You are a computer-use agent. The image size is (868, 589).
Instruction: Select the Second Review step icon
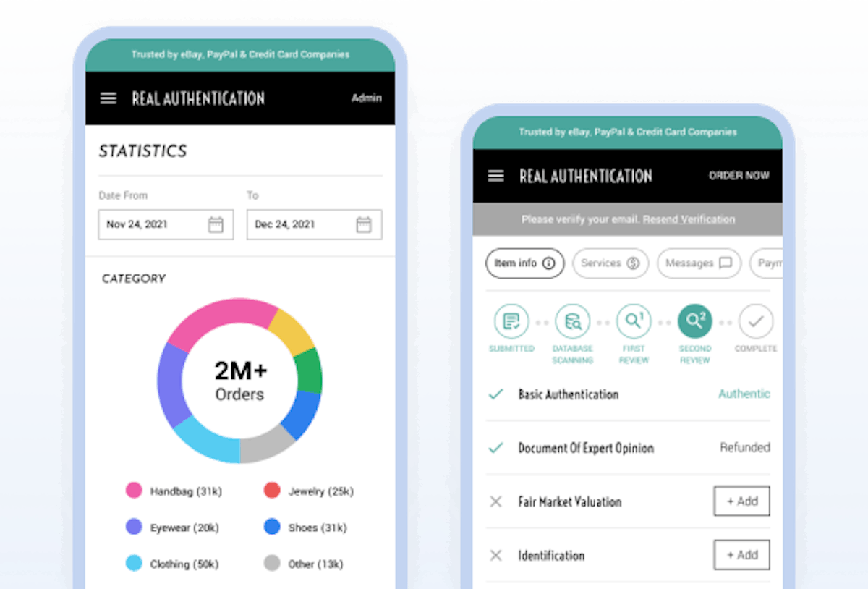pos(695,321)
